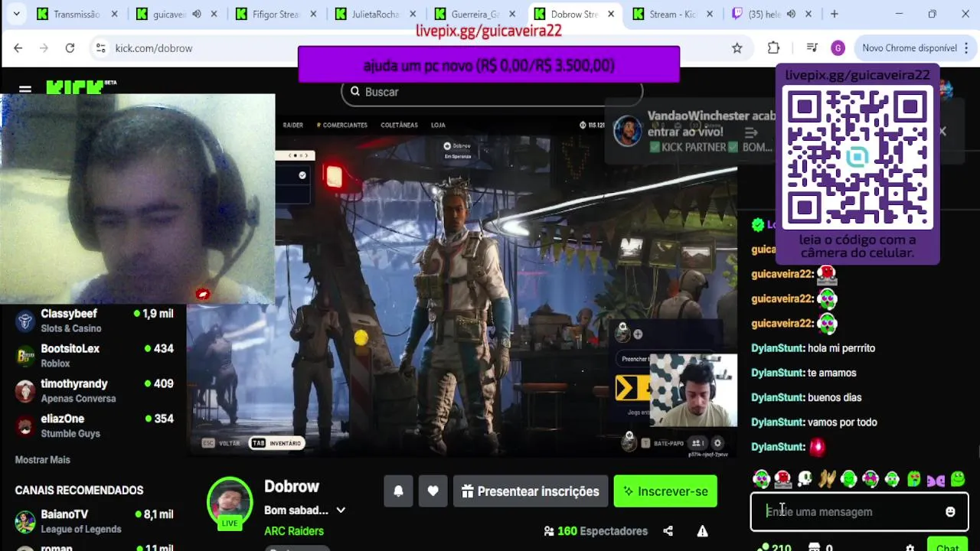Screen dimensions: 980x551
Task: Open ARC Raiders category link
Action: pyautogui.click(x=294, y=531)
